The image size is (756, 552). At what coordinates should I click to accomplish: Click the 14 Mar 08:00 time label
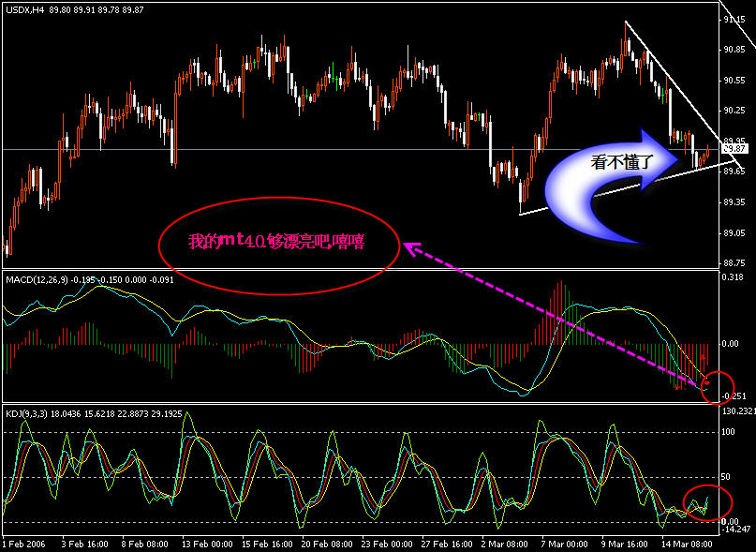tap(687, 545)
